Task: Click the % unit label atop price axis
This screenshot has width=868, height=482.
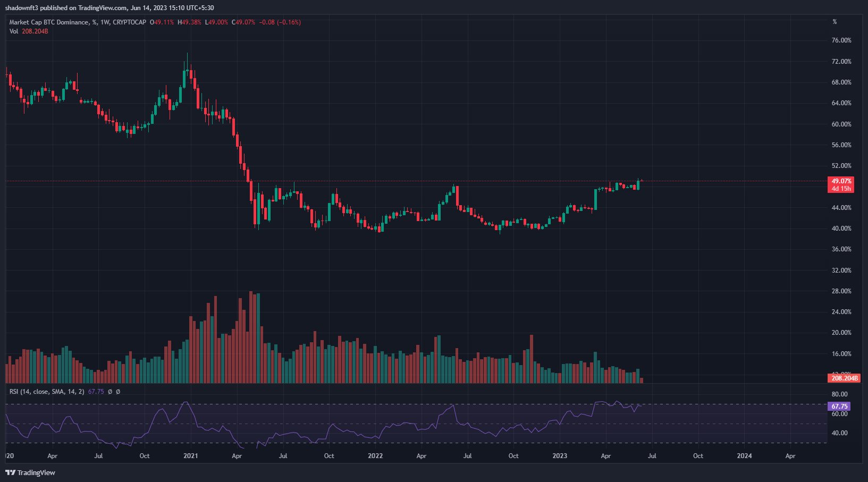Action: coord(835,22)
